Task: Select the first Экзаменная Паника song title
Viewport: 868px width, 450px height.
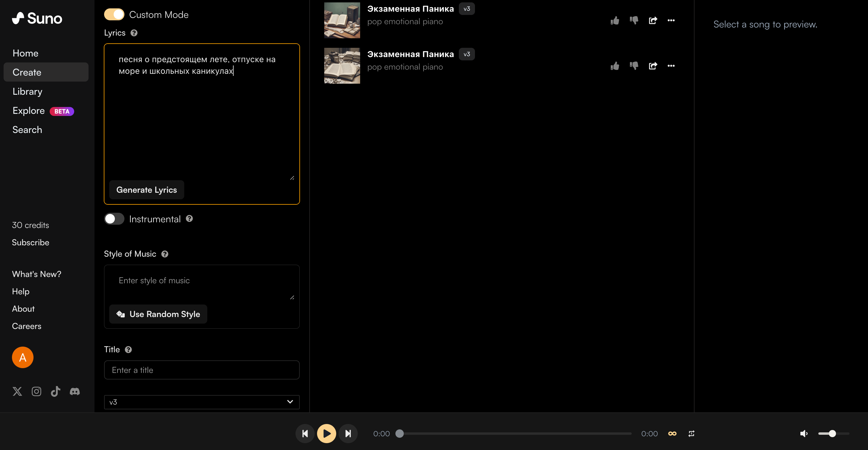Action: (410, 9)
